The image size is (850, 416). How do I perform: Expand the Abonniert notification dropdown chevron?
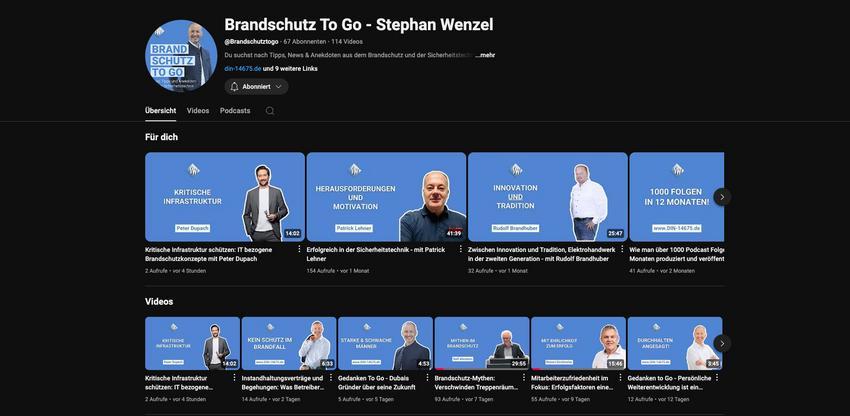[279, 87]
